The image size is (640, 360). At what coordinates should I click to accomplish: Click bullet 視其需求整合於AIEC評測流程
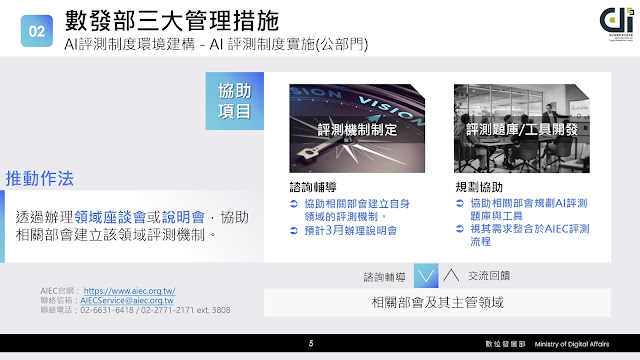click(x=530, y=235)
